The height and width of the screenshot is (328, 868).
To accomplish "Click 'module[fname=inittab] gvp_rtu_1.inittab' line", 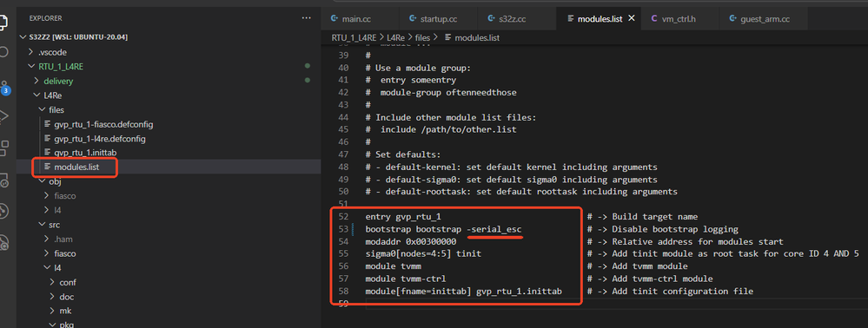I will coord(464,292).
